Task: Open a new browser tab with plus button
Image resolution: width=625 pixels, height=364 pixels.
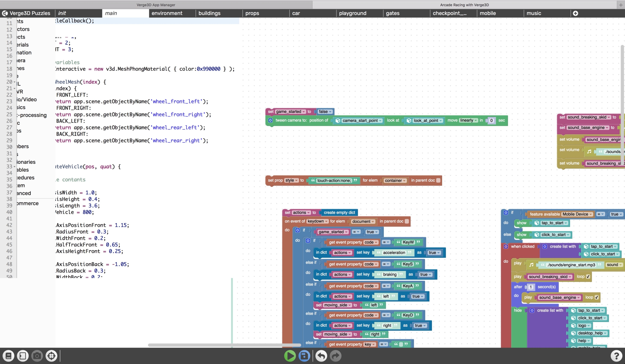Action: point(621,5)
